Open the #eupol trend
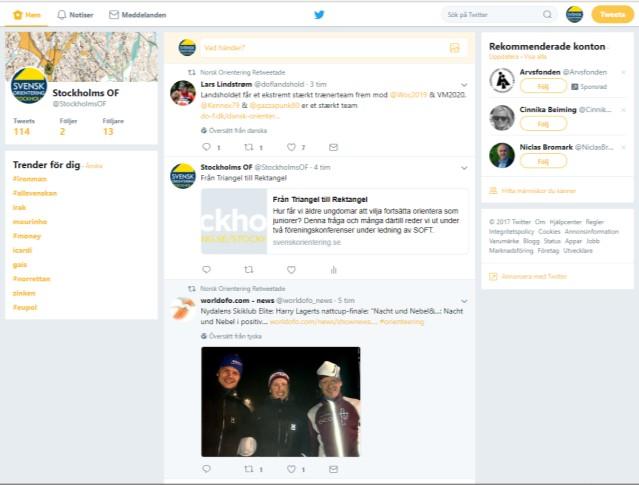The image size is (639, 485). 25,307
